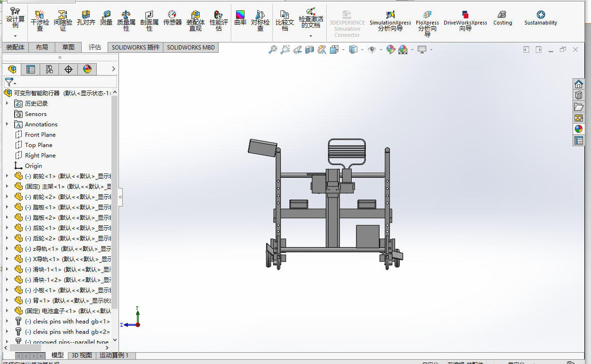Open the Sustainability tool
The width and height of the screenshot is (591, 364).
point(540,18)
